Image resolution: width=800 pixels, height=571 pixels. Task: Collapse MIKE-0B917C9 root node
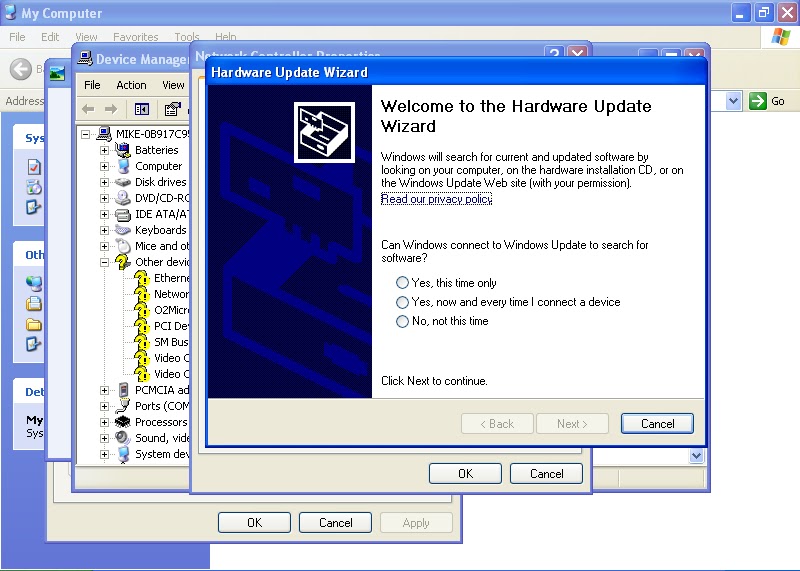[86, 134]
